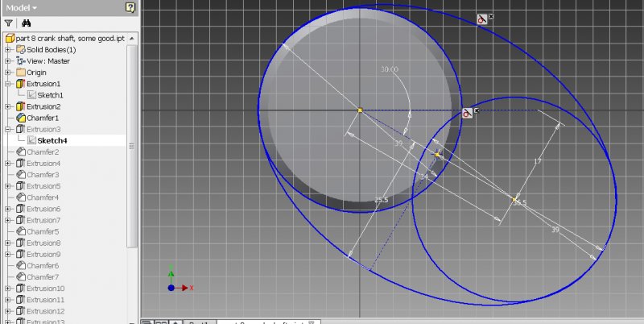Click the Chamfer3 feature icon
644x324 pixels.
(x=21, y=175)
